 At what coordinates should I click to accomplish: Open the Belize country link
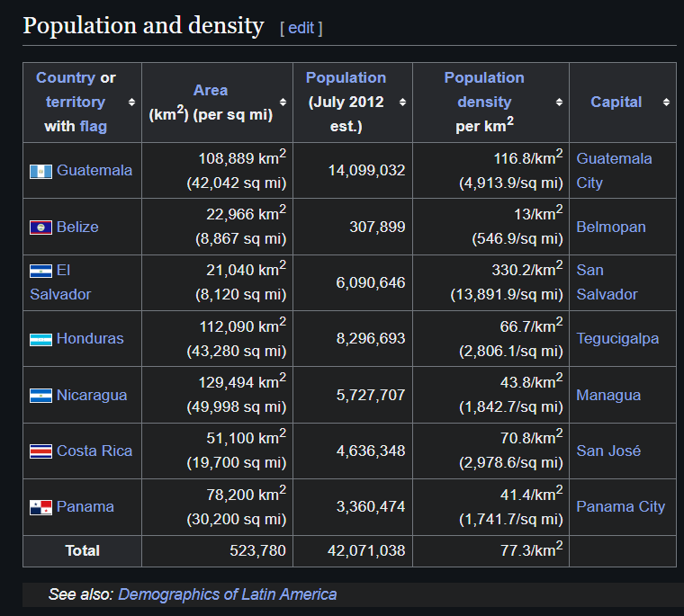click(x=77, y=228)
